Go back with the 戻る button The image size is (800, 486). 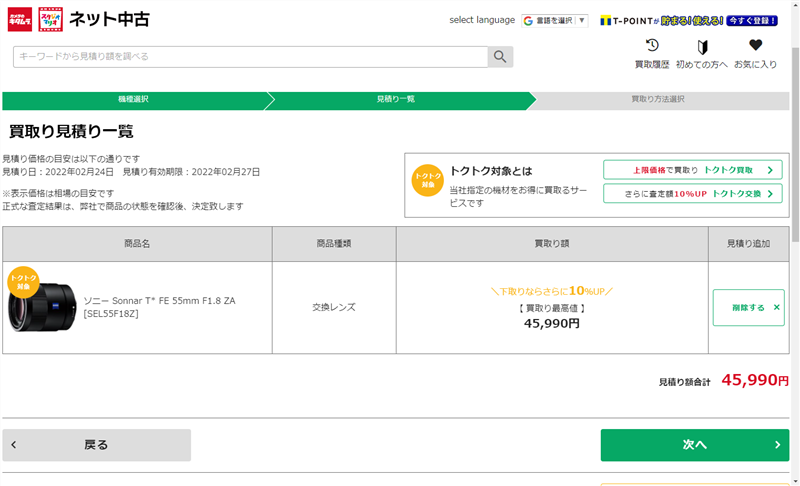point(96,445)
